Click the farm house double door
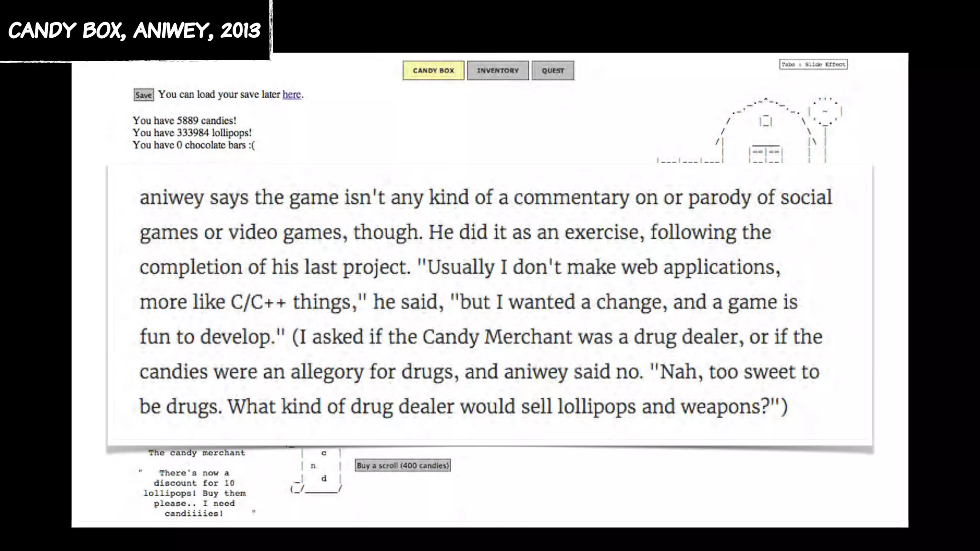The height and width of the screenshot is (551, 980). (766, 154)
